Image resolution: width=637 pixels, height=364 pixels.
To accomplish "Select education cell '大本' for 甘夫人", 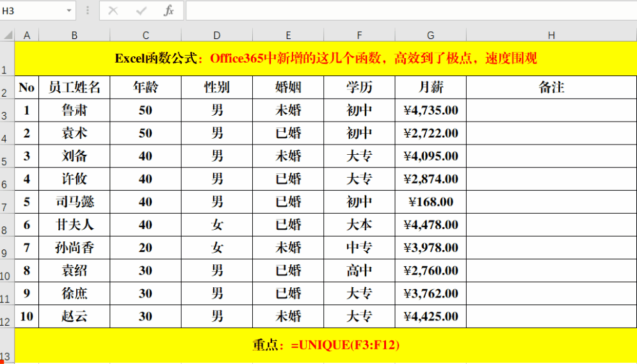I will [360, 225].
